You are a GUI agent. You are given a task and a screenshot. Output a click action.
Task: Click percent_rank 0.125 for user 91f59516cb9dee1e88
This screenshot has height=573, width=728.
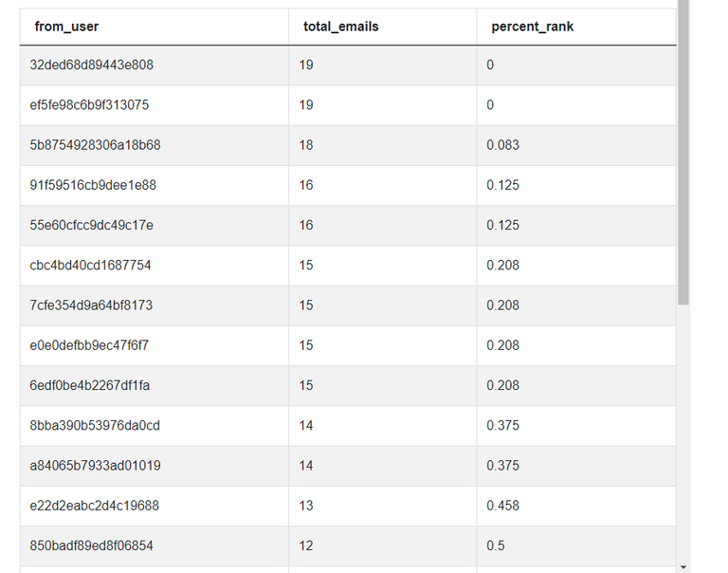coord(502,185)
